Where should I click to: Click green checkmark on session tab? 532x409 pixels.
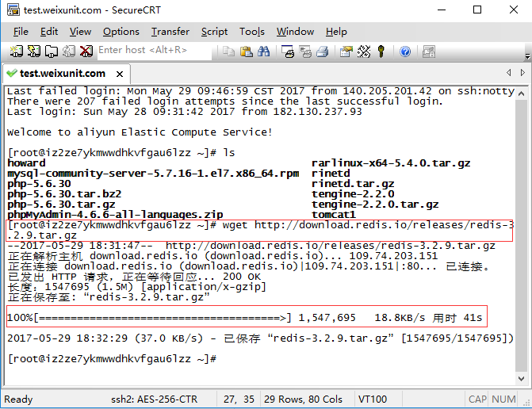tap(12, 73)
